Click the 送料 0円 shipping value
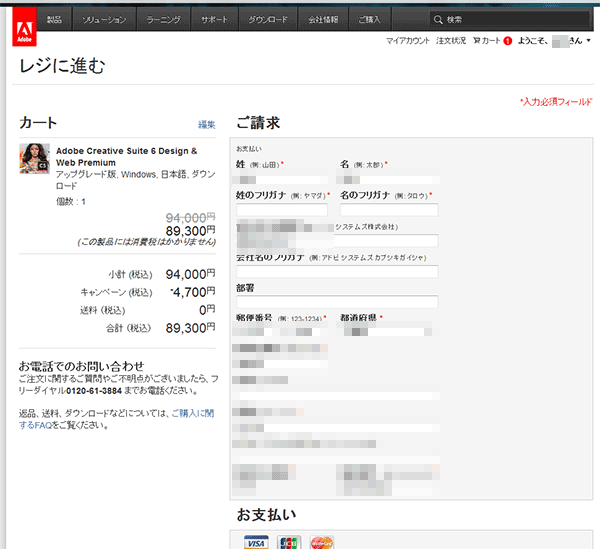This screenshot has height=549, width=600. click(207, 310)
